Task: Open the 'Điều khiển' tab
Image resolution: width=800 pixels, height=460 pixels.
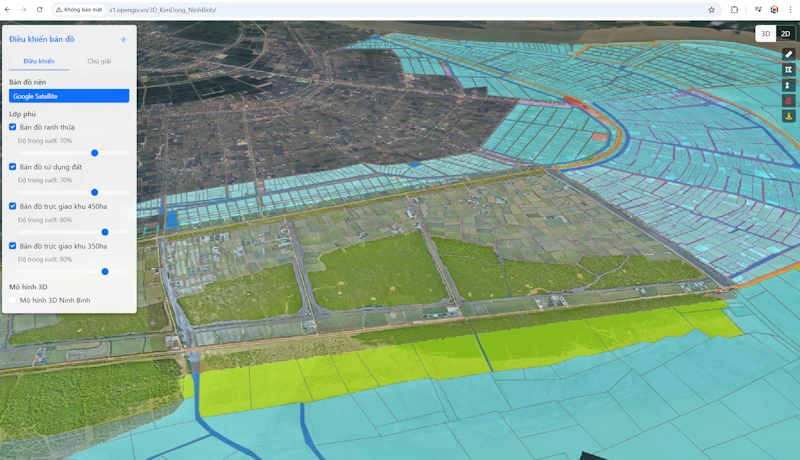Action: [39, 61]
